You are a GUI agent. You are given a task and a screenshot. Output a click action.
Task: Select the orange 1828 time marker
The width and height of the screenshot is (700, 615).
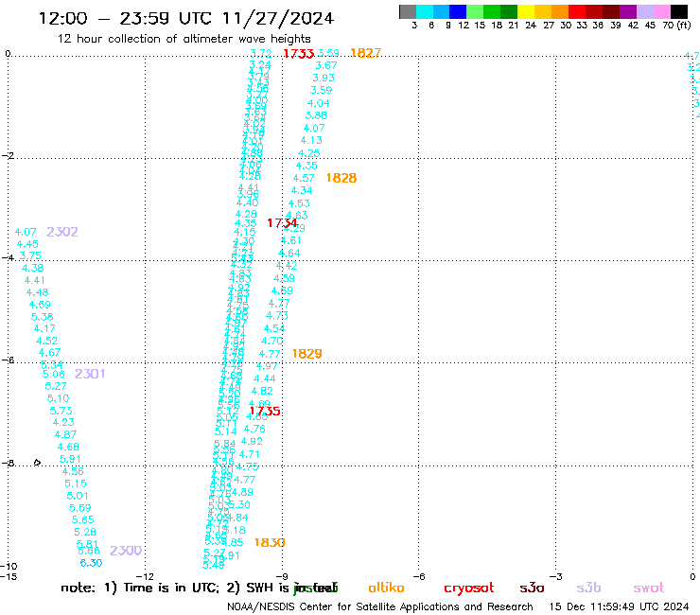click(x=341, y=178)
